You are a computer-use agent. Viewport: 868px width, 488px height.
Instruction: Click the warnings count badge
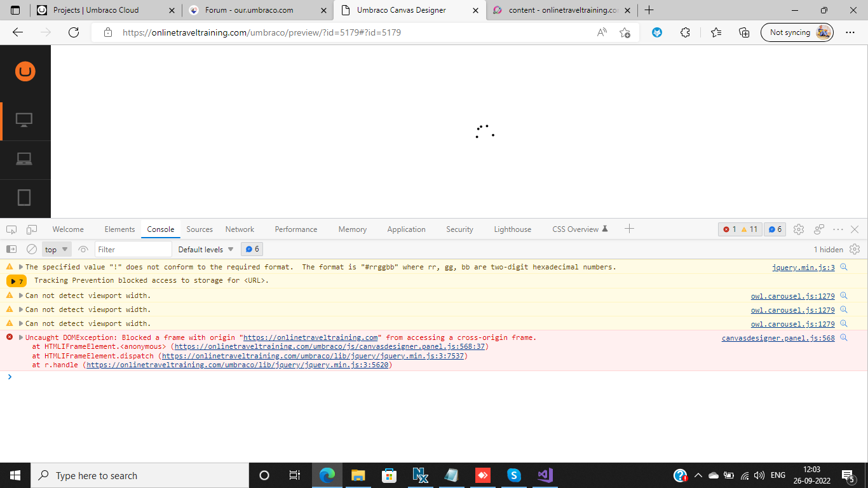coord(749,229)
